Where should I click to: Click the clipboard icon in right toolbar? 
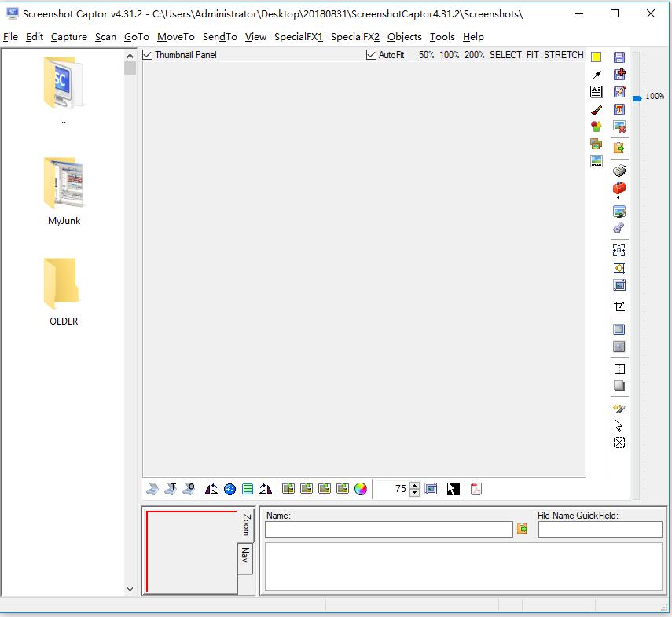pos(619,149)
